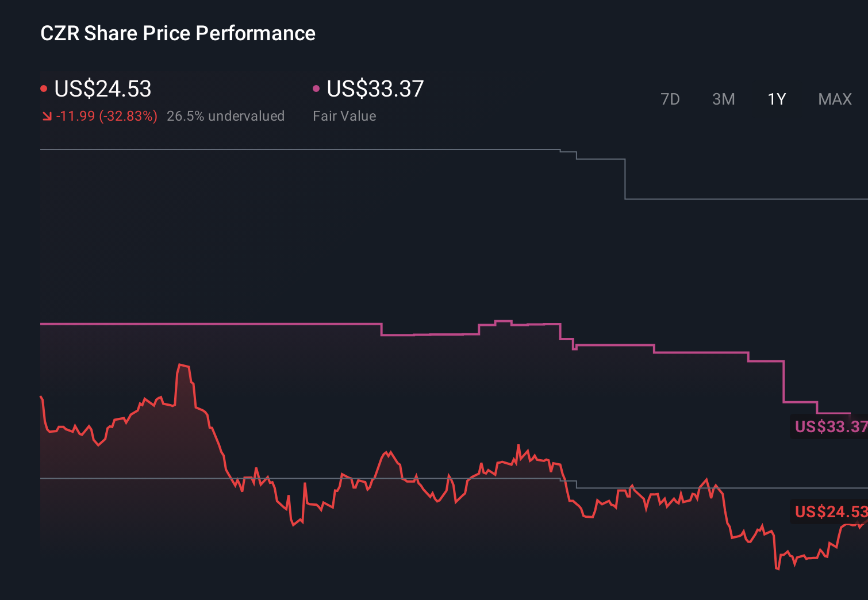Open the MAX time range view
Screen dimensions: 868x600
[x=834, y=99]
